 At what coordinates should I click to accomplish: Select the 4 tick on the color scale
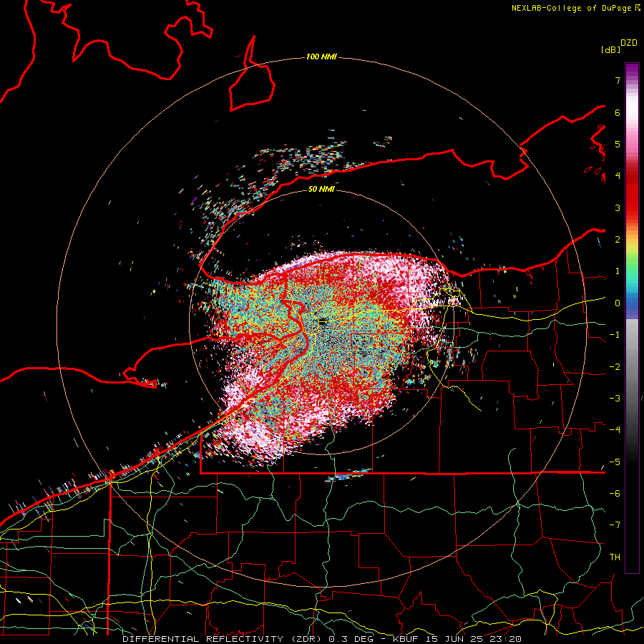coord(618,176)
